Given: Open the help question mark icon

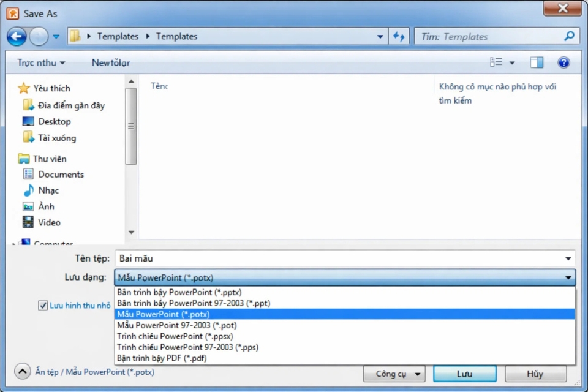Looking at the screenshot, I should pyautogui.click(x=563, y=62).
